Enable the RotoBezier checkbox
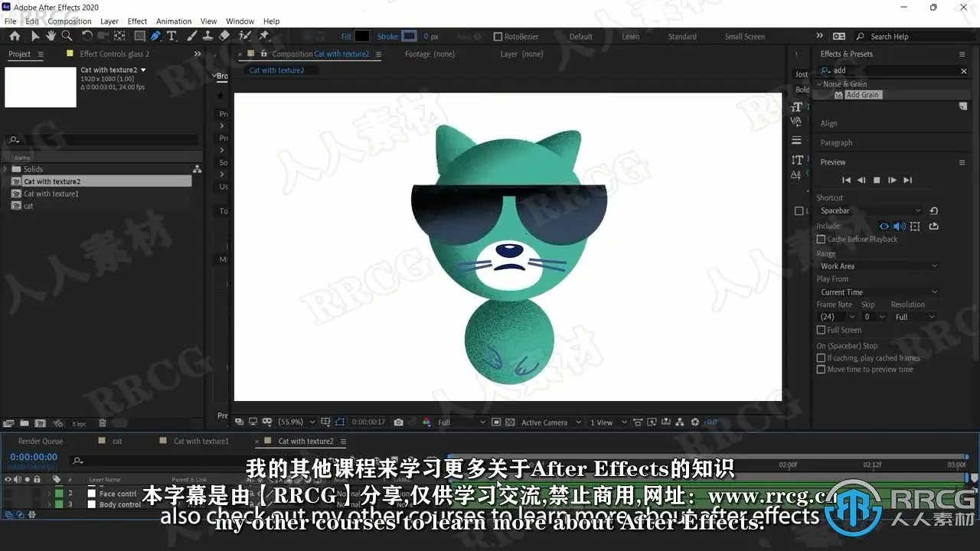Screen dimensions: 980x551 click(x=498, y=37)
